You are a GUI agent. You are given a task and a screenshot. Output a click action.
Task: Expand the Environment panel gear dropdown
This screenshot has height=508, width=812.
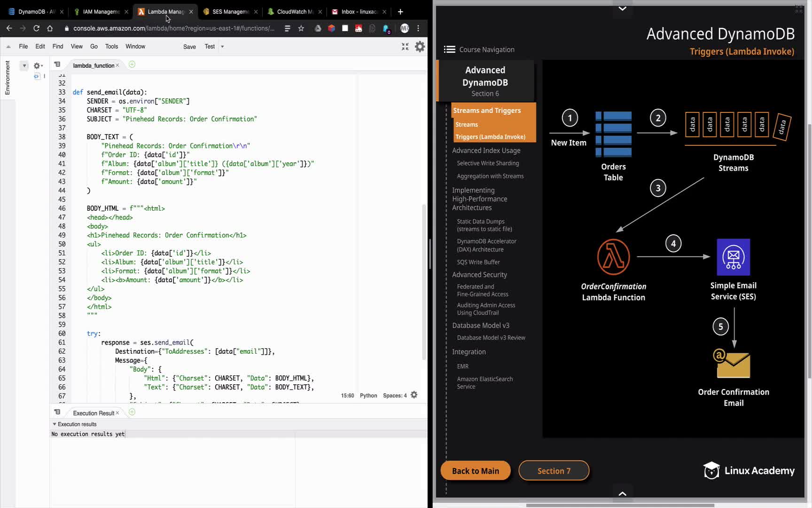click(38, 66)
